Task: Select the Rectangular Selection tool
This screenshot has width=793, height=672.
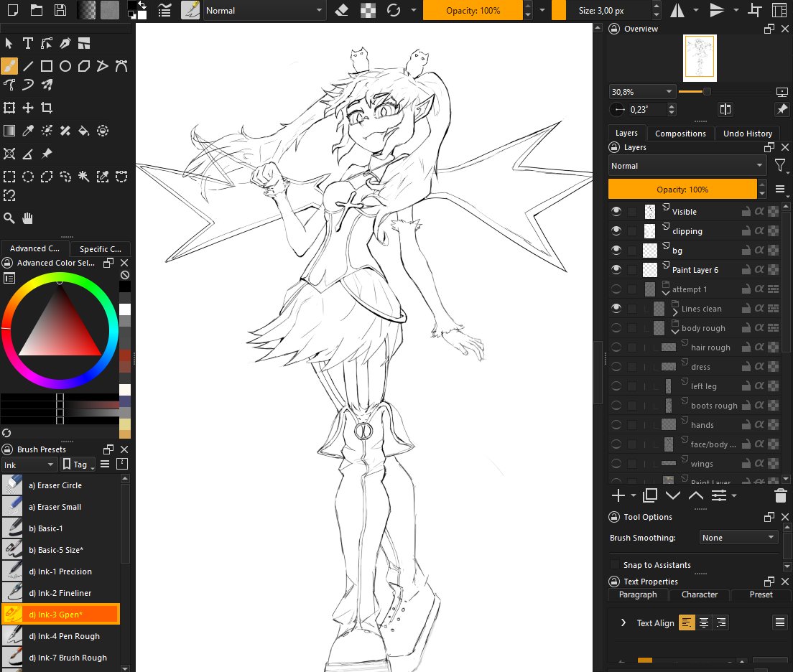Action: pos(9,176)
